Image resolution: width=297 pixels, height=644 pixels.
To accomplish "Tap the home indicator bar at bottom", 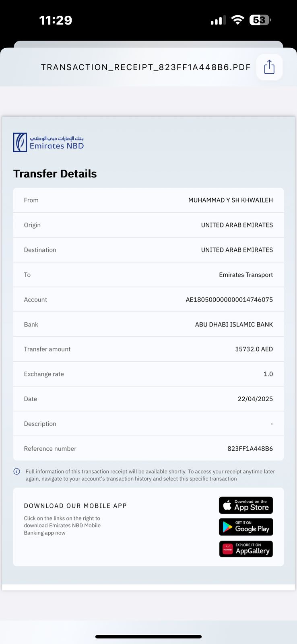I will coord(148,637).
